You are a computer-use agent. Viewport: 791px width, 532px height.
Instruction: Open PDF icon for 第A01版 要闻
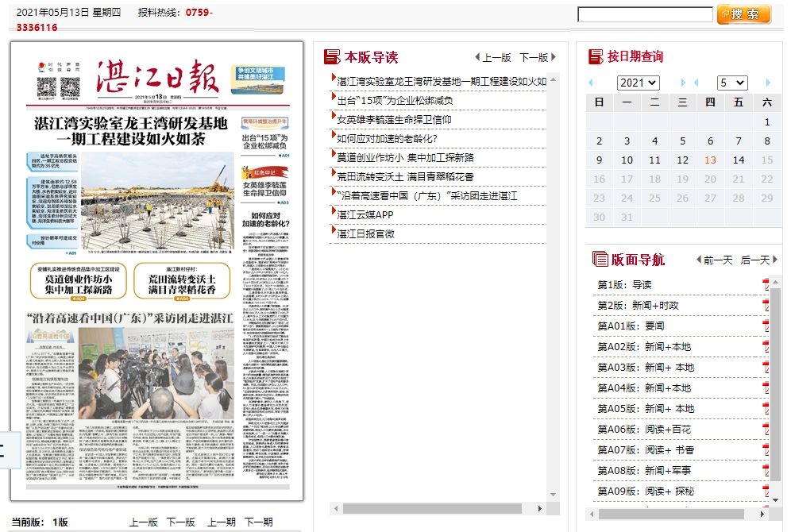pyautogui.click(x=766, y=326)
